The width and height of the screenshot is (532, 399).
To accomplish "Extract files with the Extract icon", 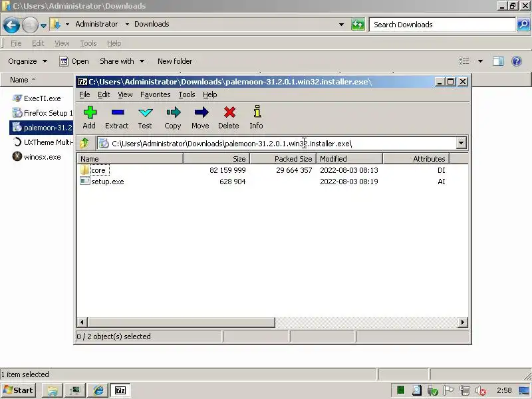I will point(117,117).
